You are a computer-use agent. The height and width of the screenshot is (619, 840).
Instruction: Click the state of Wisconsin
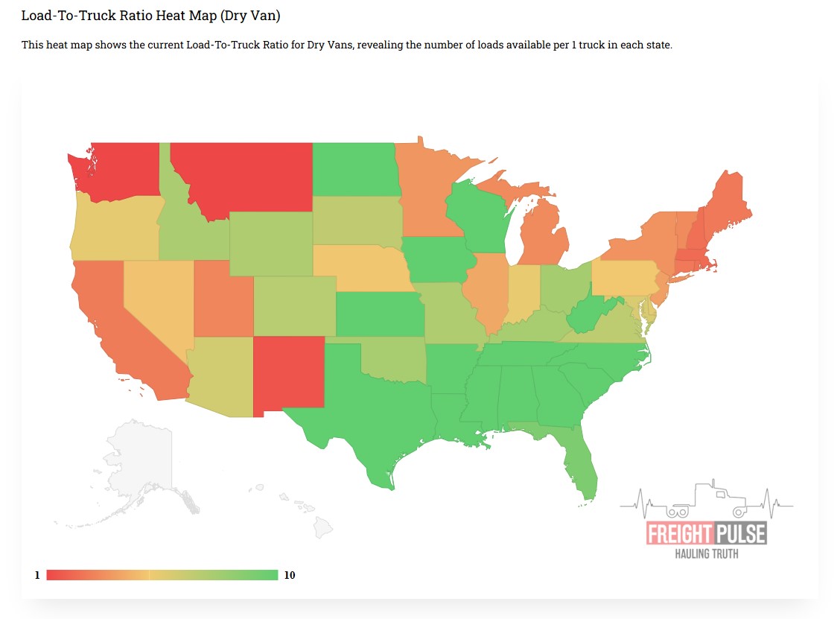(x=475, y=216)
